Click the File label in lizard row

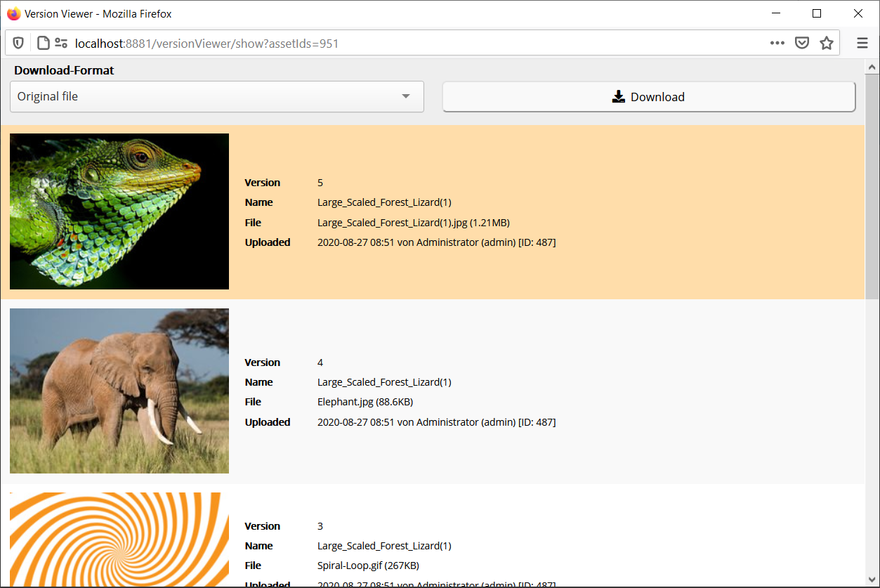[253, 223]
